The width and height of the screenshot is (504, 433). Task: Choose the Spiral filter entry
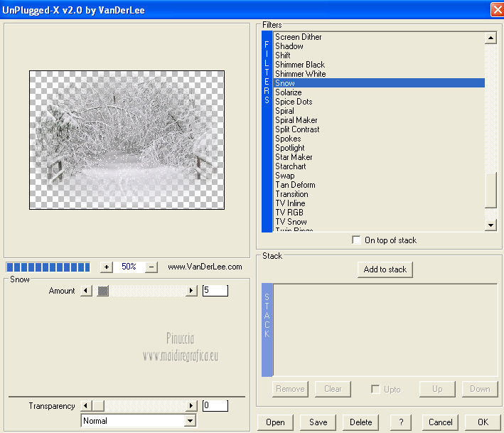[379, 111]
